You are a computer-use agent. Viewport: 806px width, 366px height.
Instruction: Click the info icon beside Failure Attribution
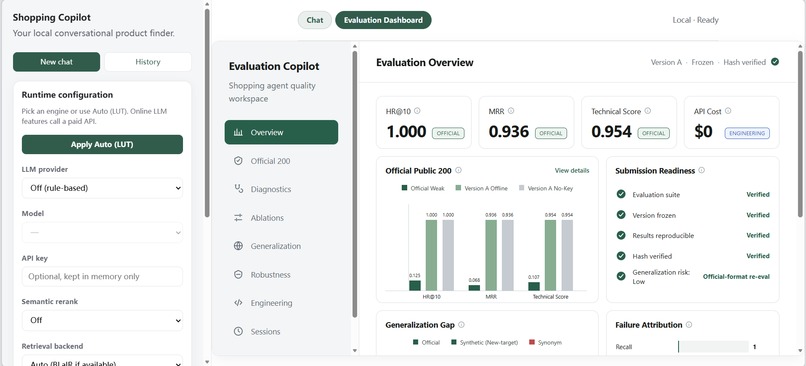pos(689,325)
